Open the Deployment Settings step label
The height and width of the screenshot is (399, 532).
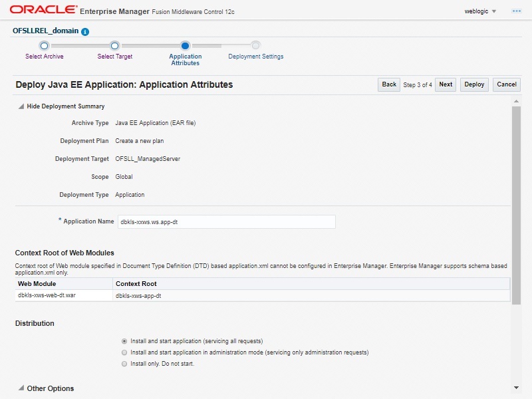256,57
